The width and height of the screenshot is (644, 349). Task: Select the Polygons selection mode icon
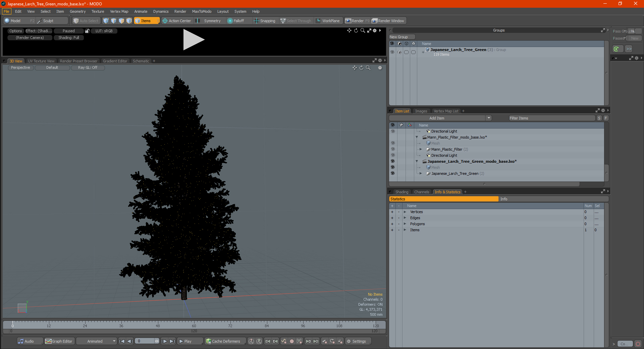pos(121,21)
